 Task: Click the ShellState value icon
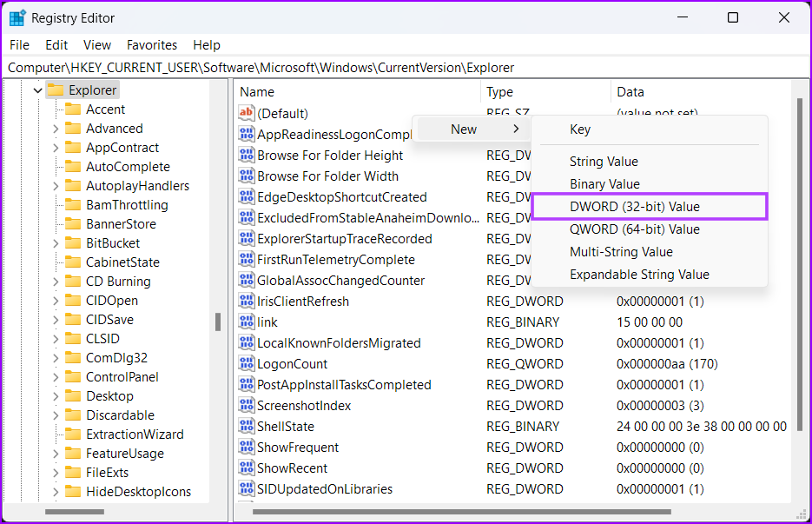click(x=246, y=426)
